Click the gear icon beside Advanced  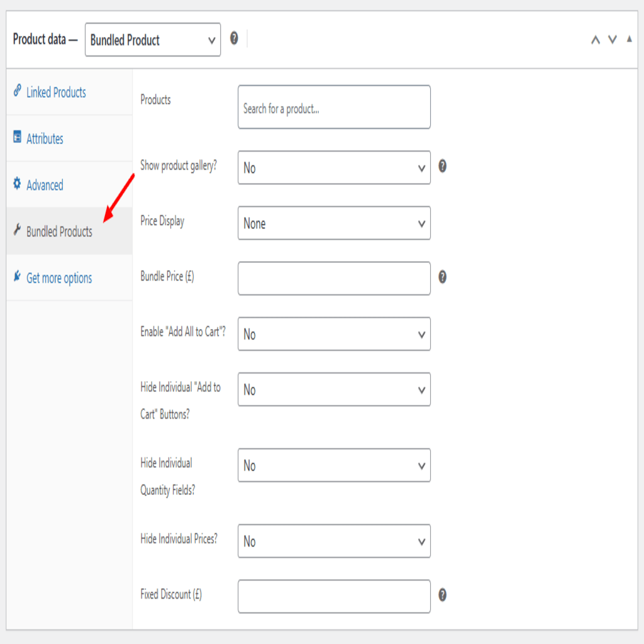tap(17, 183)
